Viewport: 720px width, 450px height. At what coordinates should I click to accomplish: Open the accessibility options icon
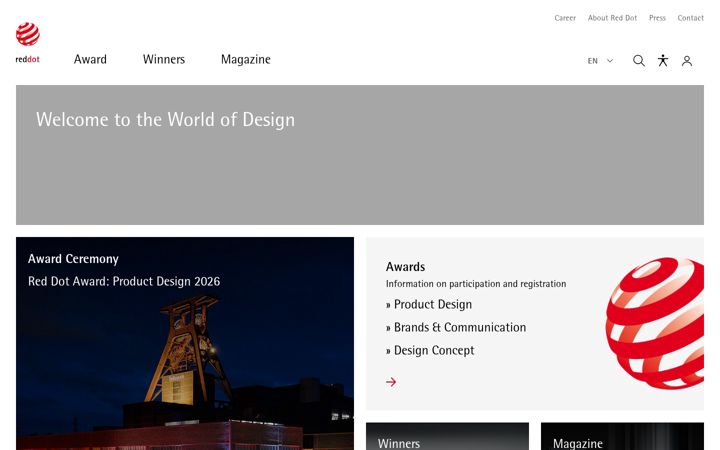(x=663, y=61)
